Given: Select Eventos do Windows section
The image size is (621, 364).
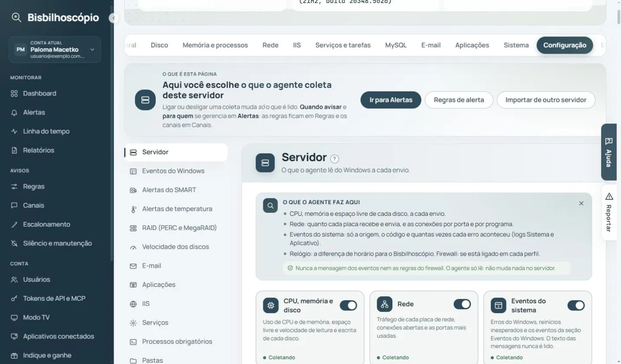Looking at the screenshot, I should tap(176, 171).
